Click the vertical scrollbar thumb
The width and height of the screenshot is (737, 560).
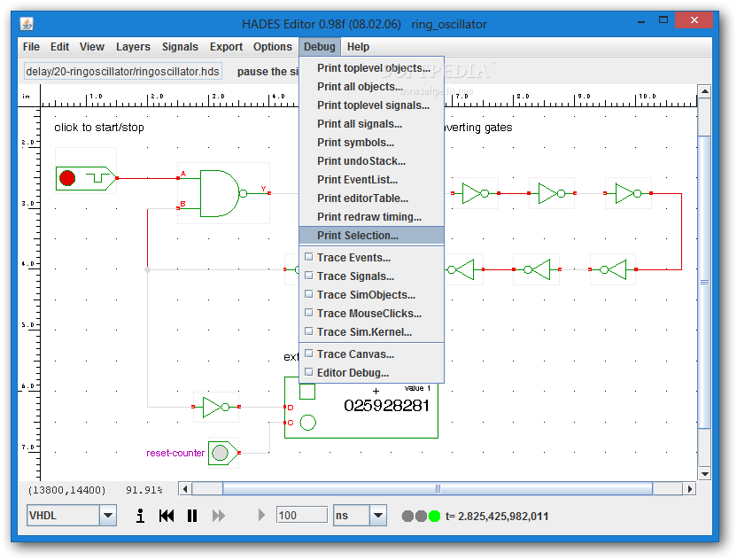coord(704,282)
